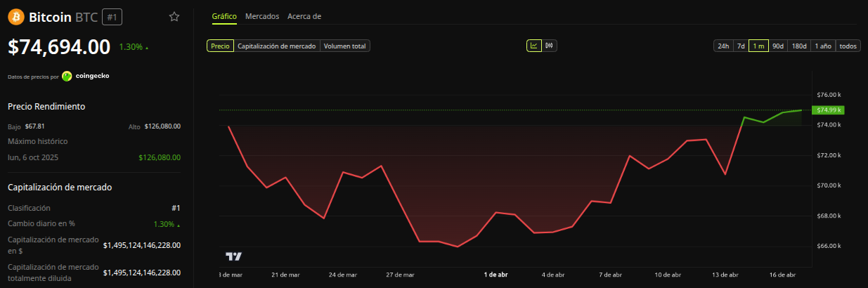This screenshot has width=868, height=288.
Task: Click the 7 de abr axis date
Action: tap(610, 275)
